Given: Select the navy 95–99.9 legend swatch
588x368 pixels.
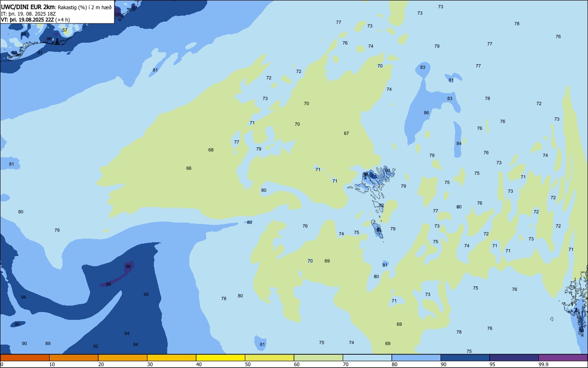Looking at the screenshot, I should tap(514, 357).
